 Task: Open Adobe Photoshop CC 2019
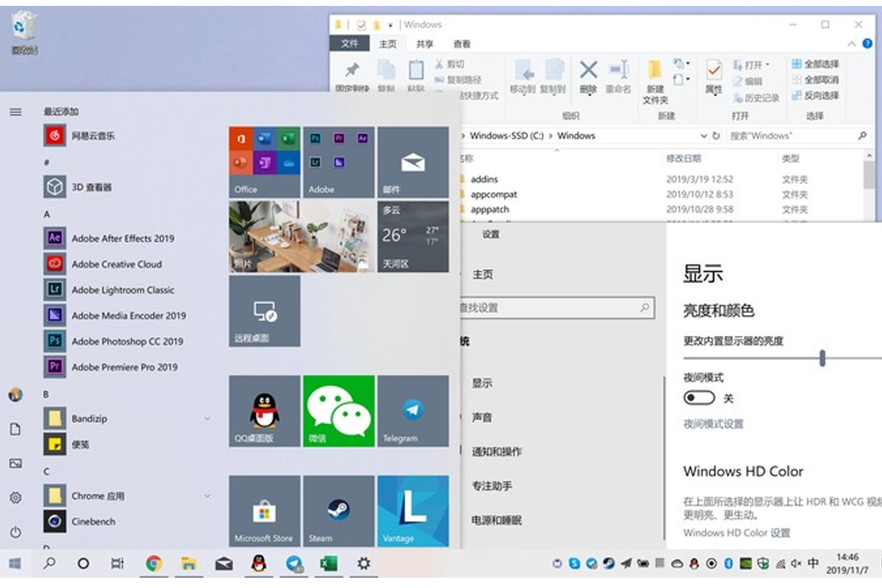tap(114, 341)
